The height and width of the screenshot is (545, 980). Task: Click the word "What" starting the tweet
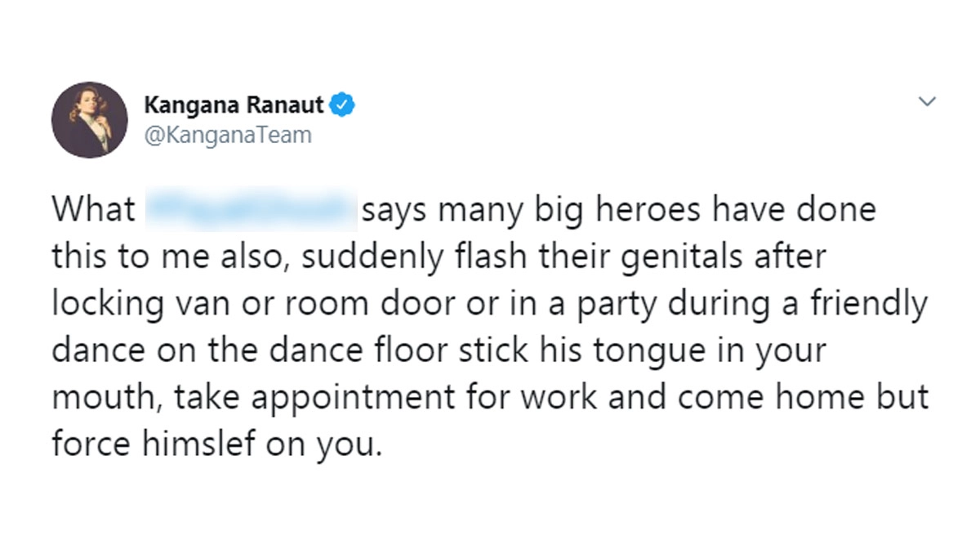[x=94, y=210]
